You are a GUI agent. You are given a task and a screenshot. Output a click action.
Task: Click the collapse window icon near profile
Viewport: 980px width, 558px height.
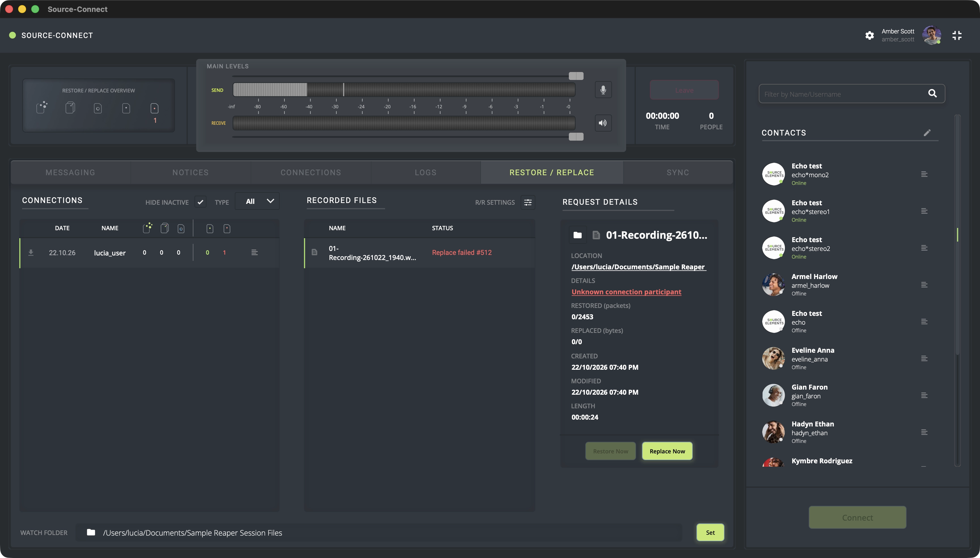pyautogui.click(x=957, y=36)
